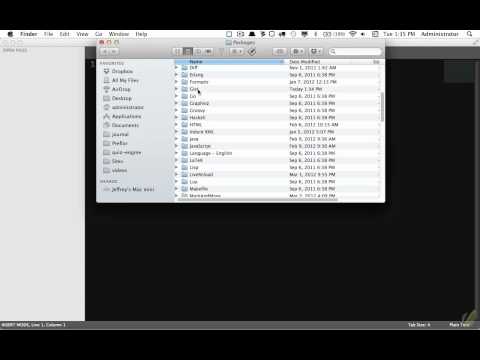Open the journal folder in sidebar
This screenshot has width=480, height=360.
coord(116,134)
